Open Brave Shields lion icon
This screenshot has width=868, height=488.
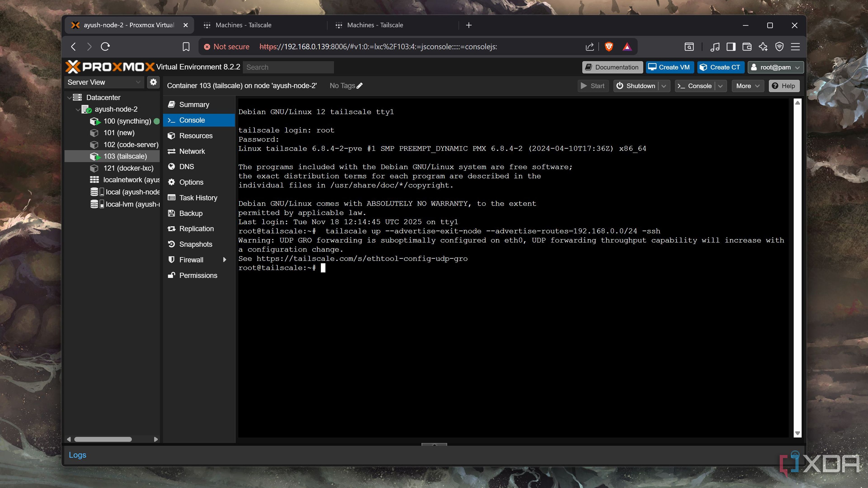(609, 47)
